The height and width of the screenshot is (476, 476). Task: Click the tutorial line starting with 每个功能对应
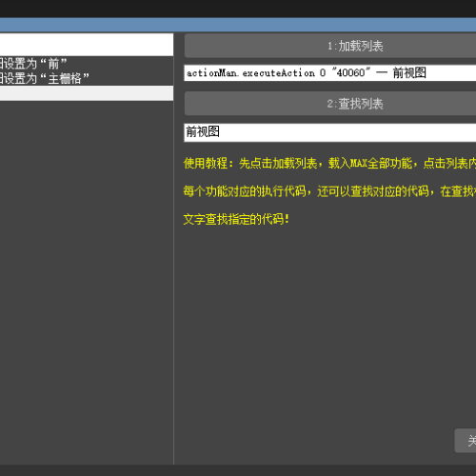[329, 191]
